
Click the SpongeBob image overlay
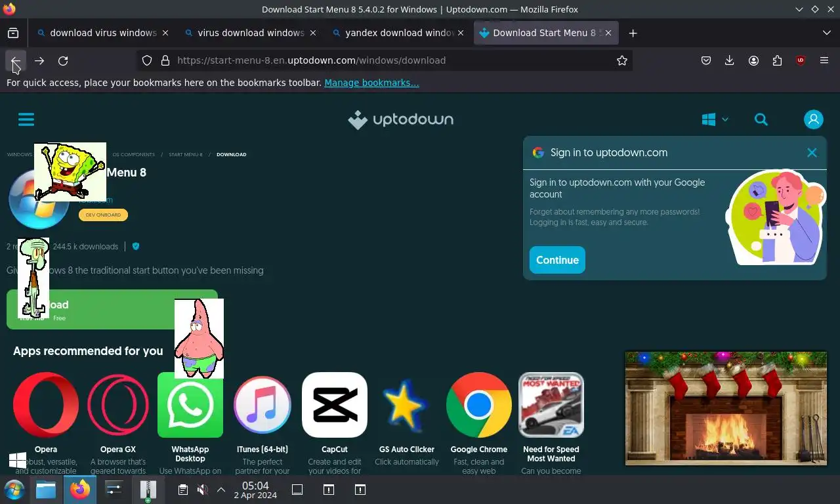(70, 171)
